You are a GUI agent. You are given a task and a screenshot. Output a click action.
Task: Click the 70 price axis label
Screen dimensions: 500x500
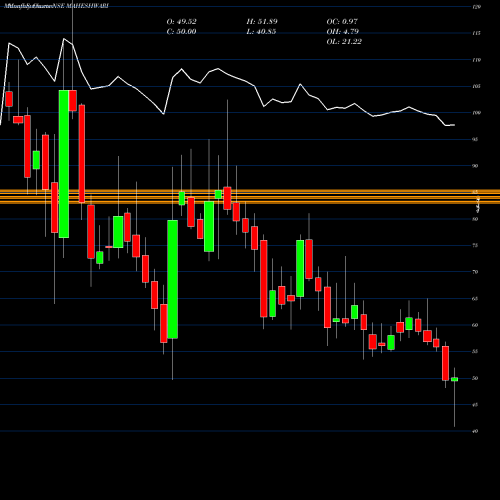click(475, 272)
